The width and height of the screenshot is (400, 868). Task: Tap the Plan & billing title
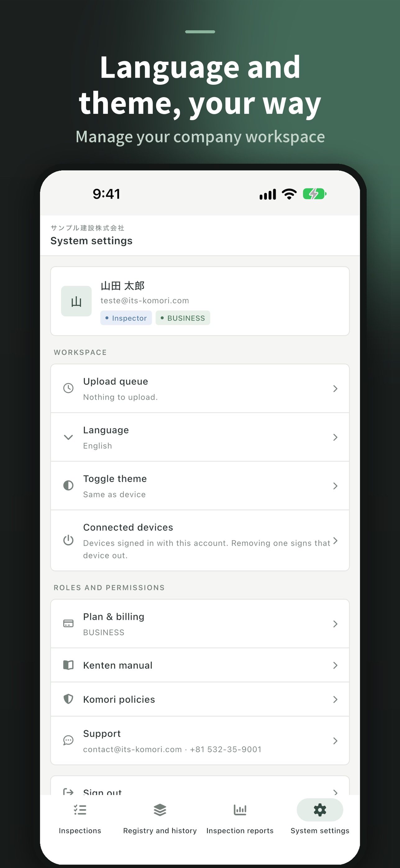114,617
